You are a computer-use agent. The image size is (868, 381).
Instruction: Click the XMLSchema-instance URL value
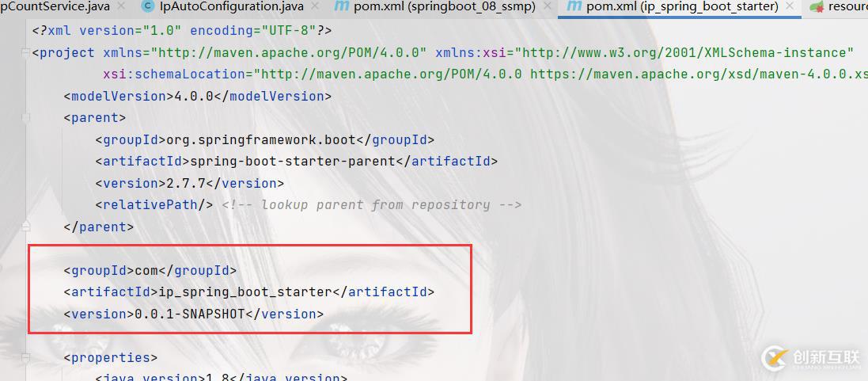[x=684, y=52]
